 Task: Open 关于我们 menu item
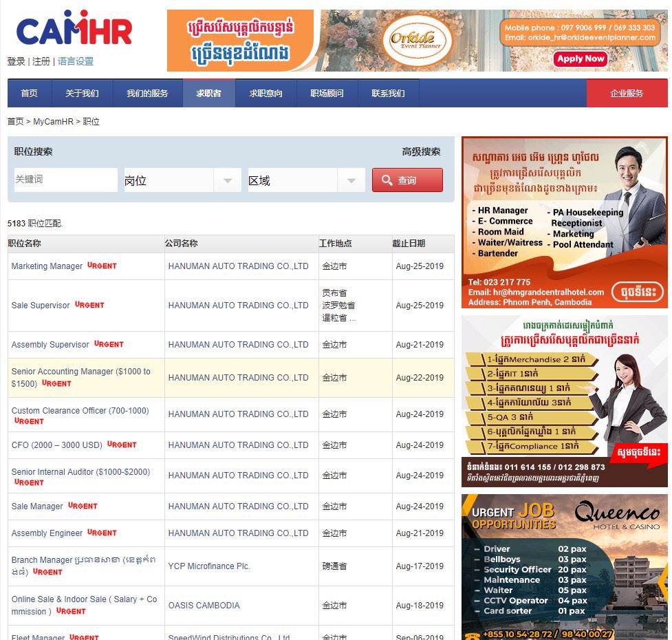pos(83,93)
